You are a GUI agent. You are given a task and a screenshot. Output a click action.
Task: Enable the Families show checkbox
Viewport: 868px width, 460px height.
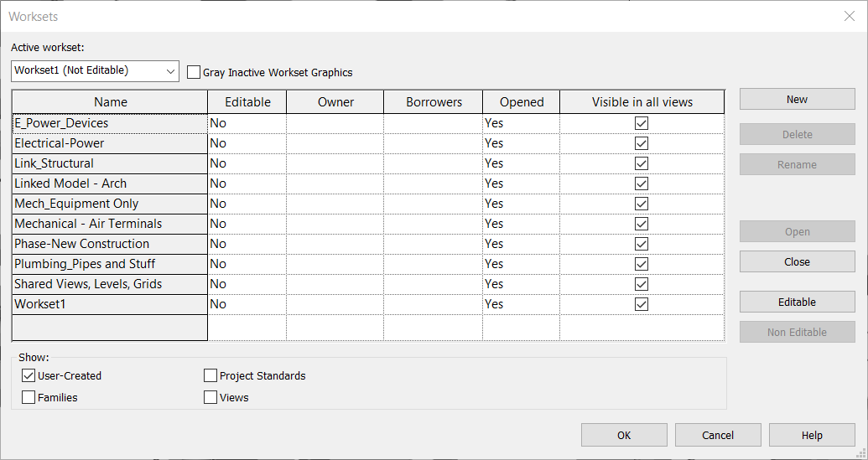click(x=29, y=398)
